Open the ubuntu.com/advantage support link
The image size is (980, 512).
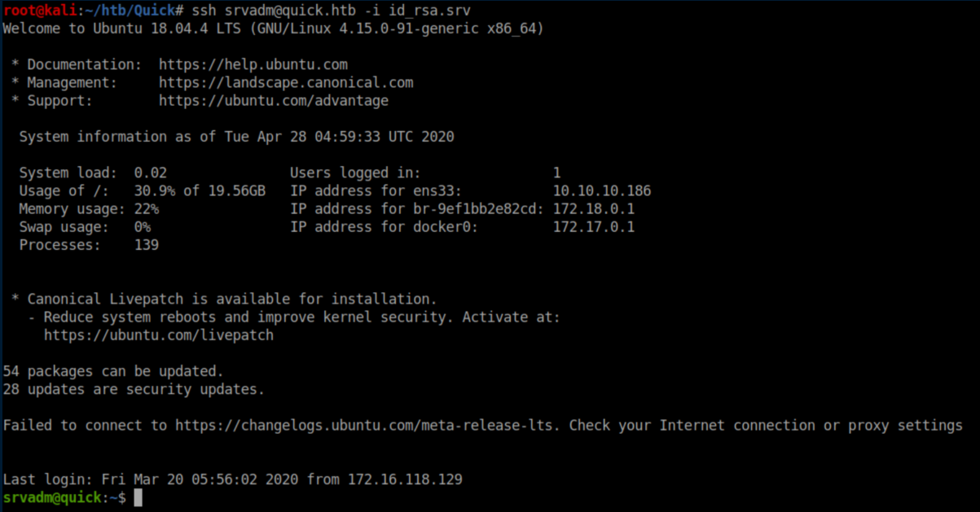point(273,101)
